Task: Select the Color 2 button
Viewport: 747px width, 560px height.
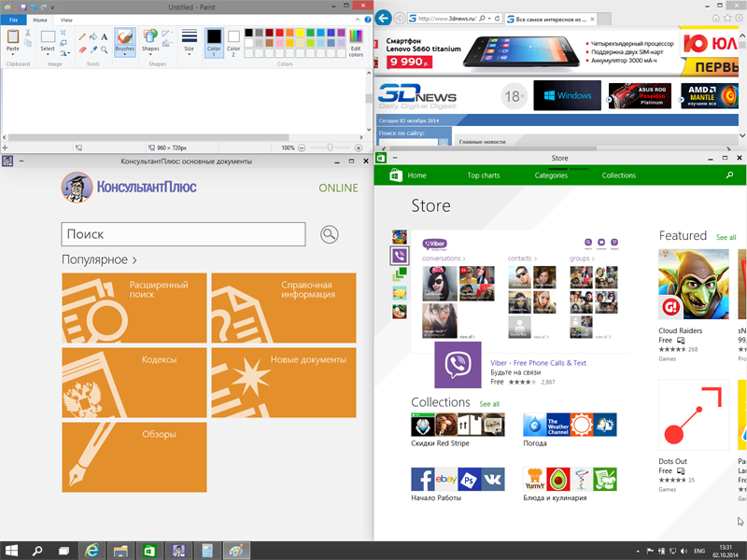Action: (x=233, y=42)
